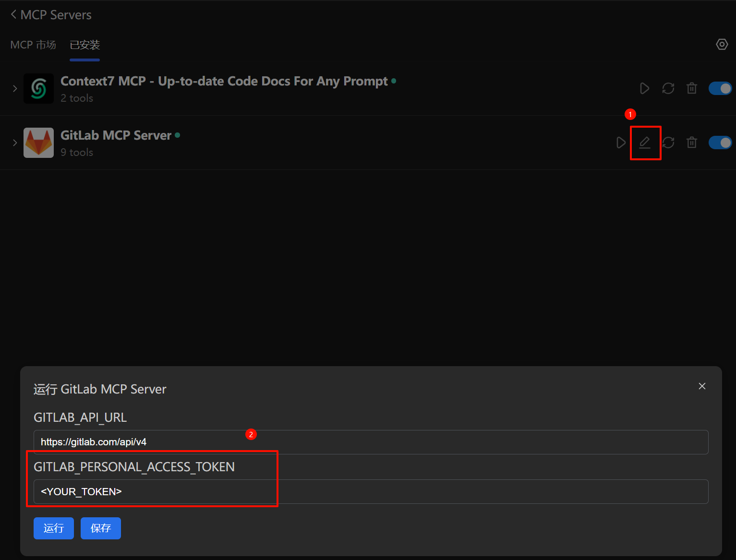Refresh the Context7 MCP server
This screenshot has height=560, width=736.
[668, 89]
